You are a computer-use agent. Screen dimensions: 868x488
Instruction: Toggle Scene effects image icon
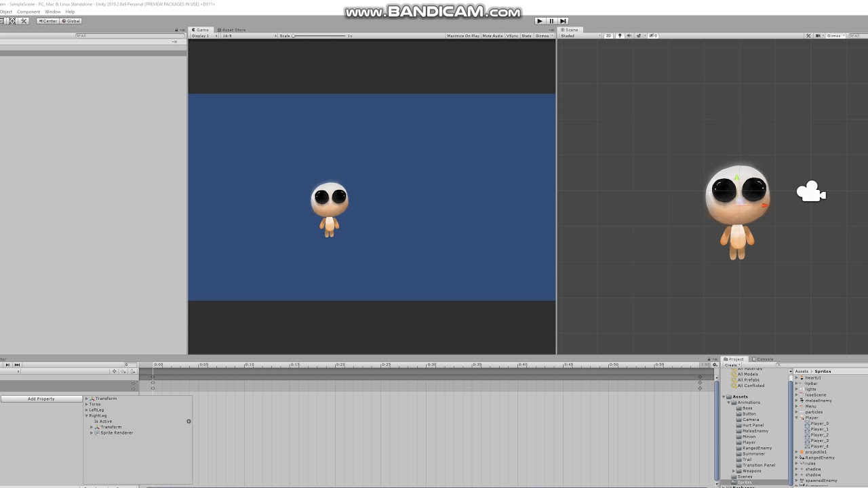click(639, 36)
